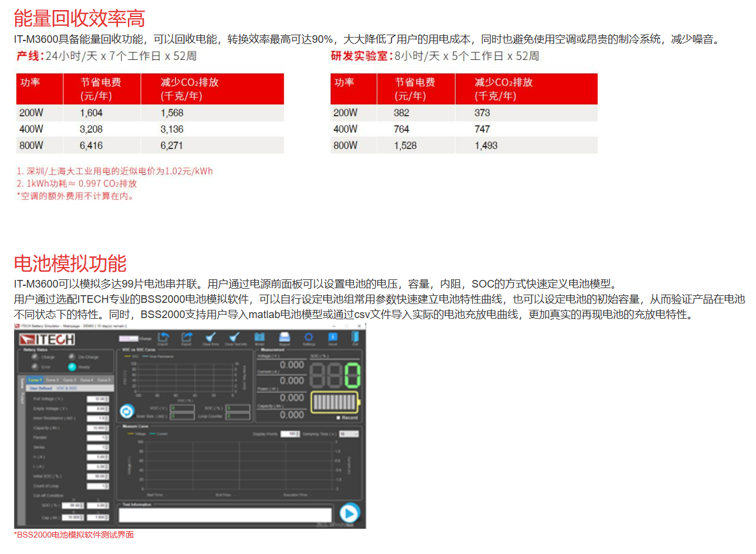Image resolution: width=756 pixels, height=554 pixels.
Task: Click the ITECH logo in the simulator
Action: (47, 339)
